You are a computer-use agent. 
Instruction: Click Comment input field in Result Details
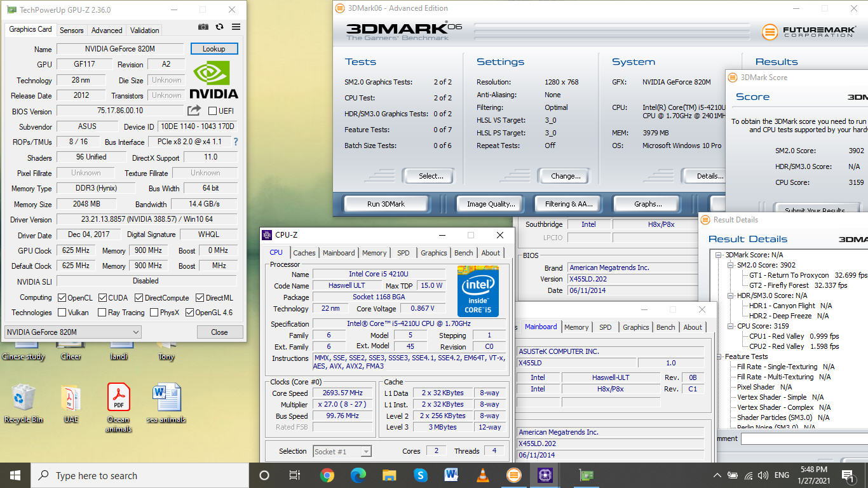pyautogui.click(x=804, y=438)
